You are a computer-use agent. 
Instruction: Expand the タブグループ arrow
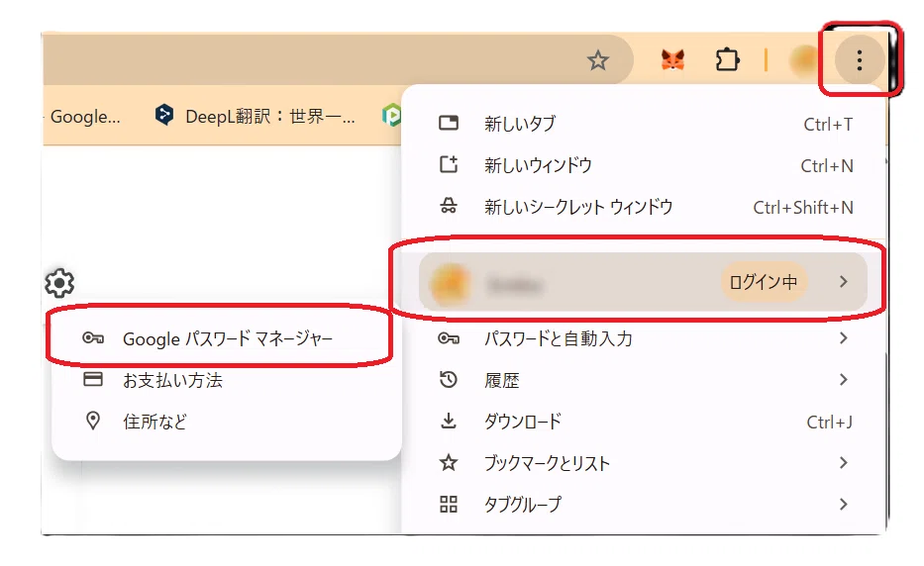coord(843,505)
